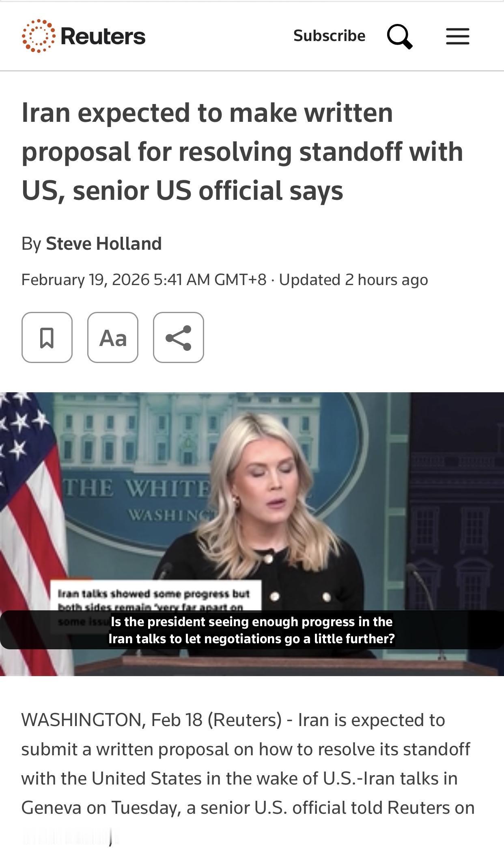The image size is (504, 856).
Task: Open the author Steve Holland profile link
Action: [104, 244]
